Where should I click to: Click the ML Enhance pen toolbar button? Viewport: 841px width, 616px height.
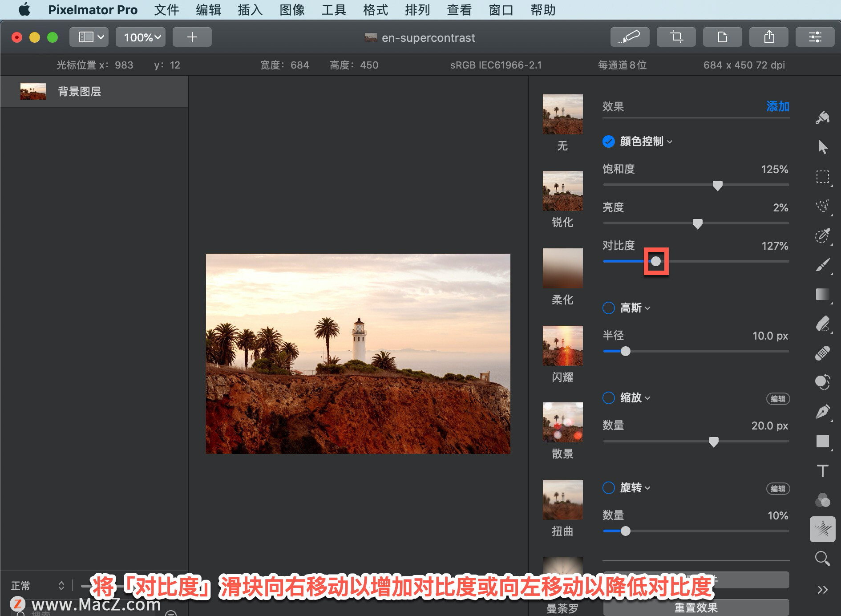coord(630,37)
